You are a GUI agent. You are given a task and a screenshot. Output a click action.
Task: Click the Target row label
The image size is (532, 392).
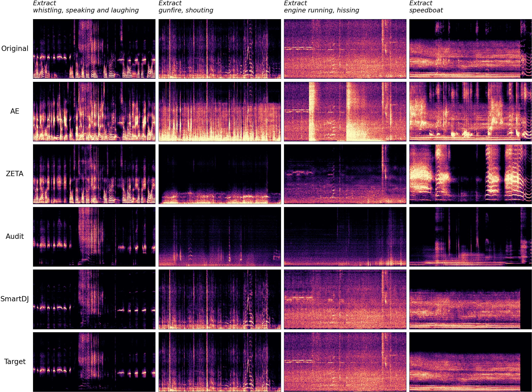(15, 362)
